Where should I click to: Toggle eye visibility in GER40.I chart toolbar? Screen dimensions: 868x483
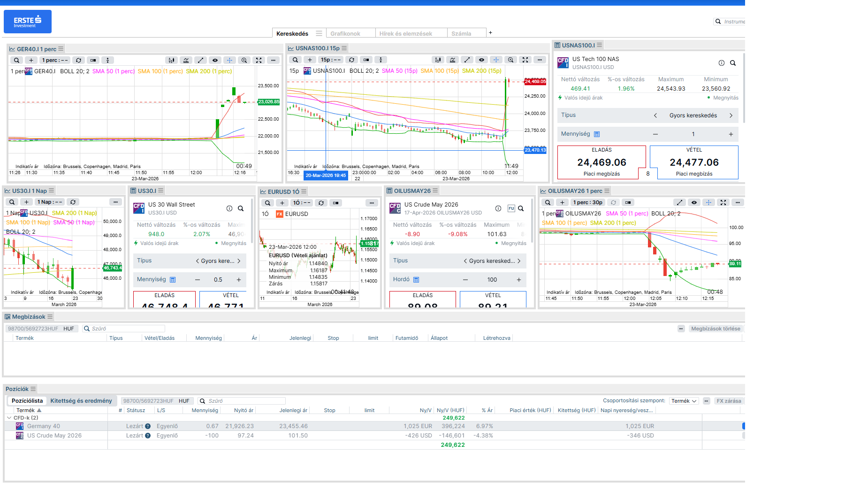(x=215, y=60)
